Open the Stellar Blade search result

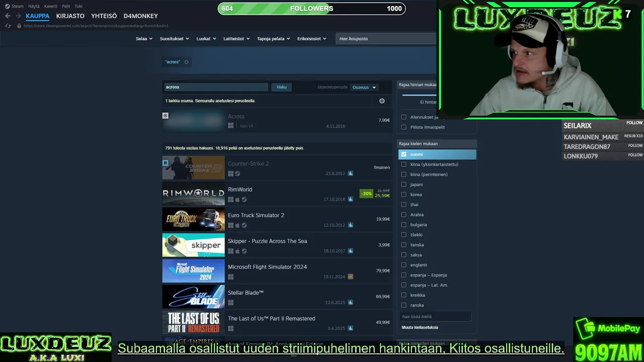(x=277, y=297)
